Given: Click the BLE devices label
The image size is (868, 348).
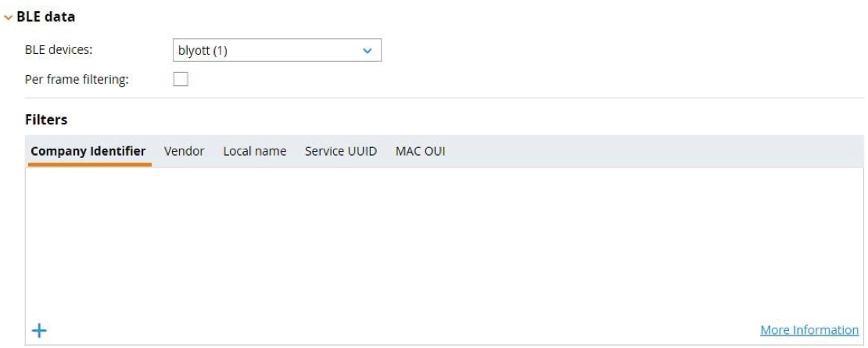Looking at the screenshot, I should pos(60,50).
